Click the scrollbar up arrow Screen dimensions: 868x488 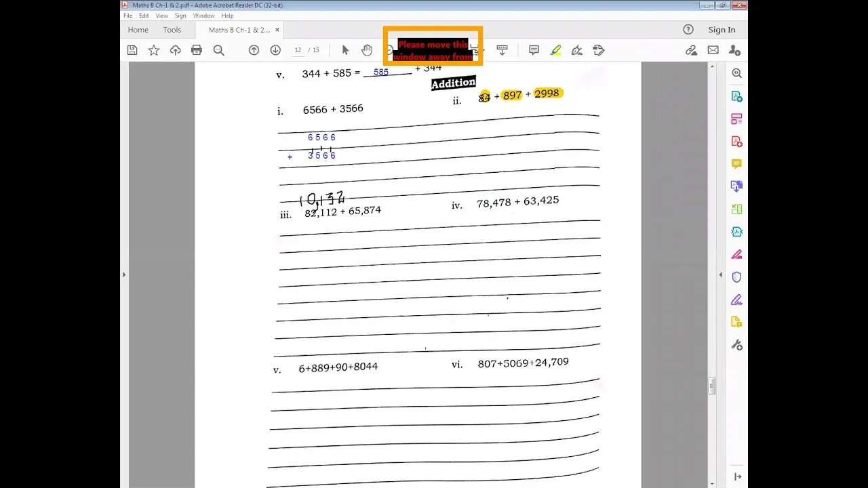click(x=712, y=66)
